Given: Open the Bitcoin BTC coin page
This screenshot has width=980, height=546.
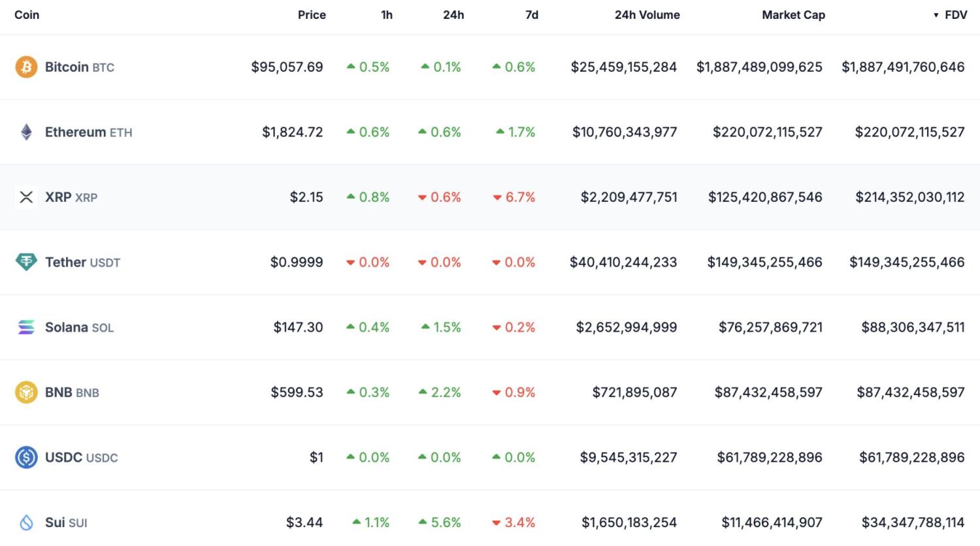Looking at the screenshot, I should click(x=79, y=67).
